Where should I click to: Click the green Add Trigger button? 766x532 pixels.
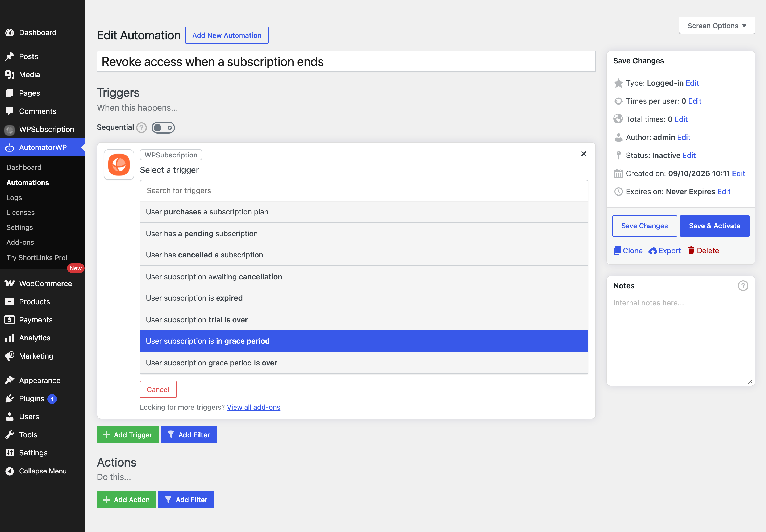(x=128, y=435)
